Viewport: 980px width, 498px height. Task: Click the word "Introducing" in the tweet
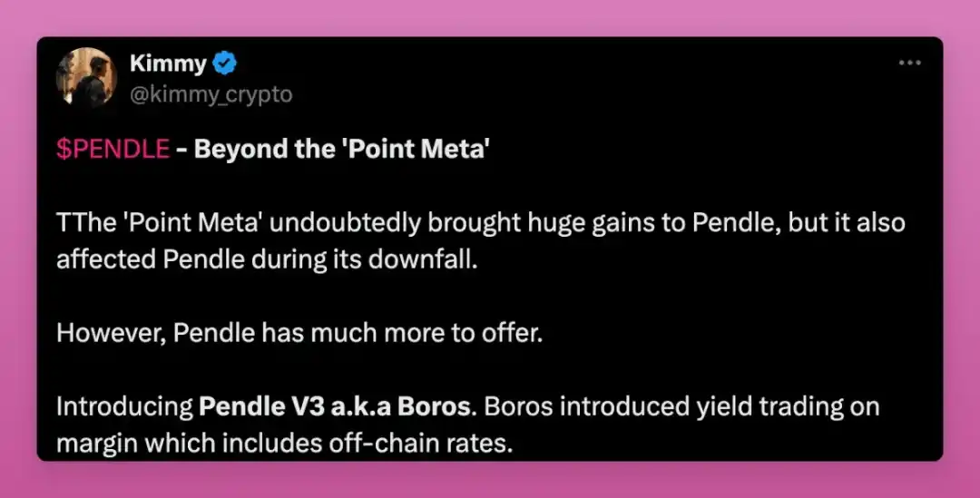(x=123, y=406)
